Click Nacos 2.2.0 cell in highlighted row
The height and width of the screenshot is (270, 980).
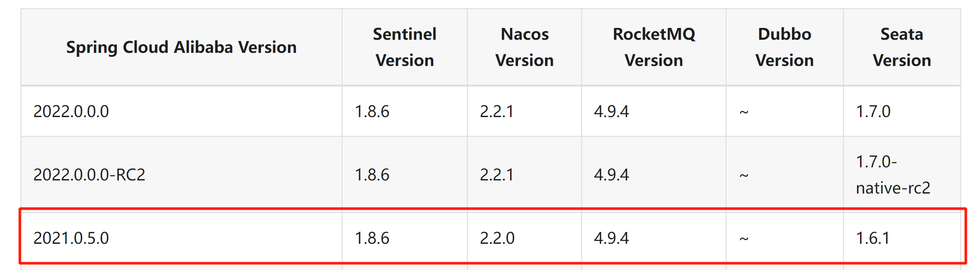click(497, 238)
